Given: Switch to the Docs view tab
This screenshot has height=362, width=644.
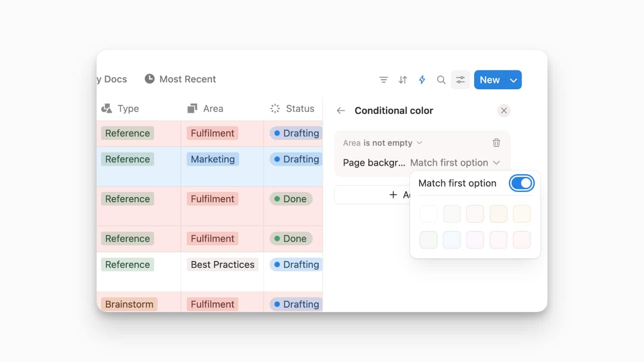Looking at the screenshot, I should point(113,79).
